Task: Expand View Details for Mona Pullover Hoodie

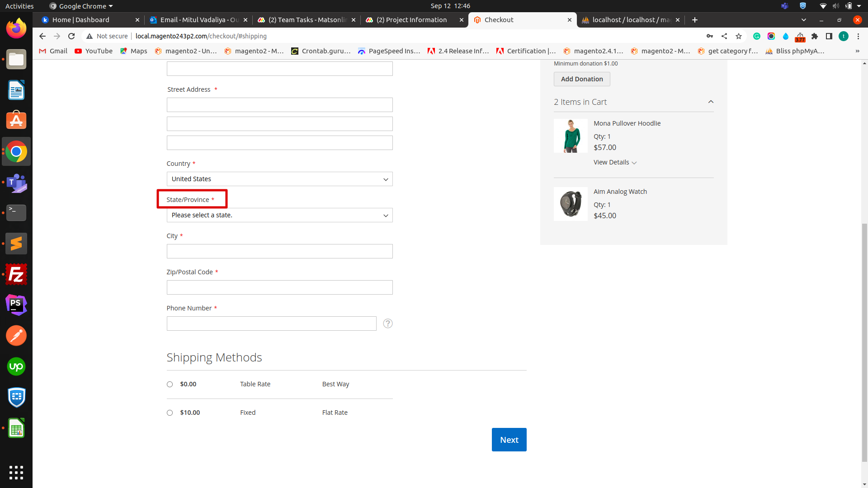Action: click(612, 162)
